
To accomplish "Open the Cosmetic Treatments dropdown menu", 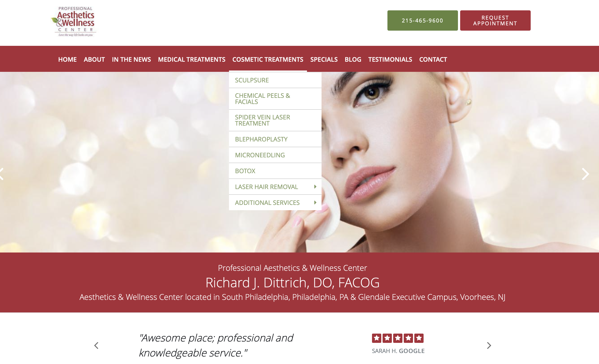I will (x=268, y=59).
